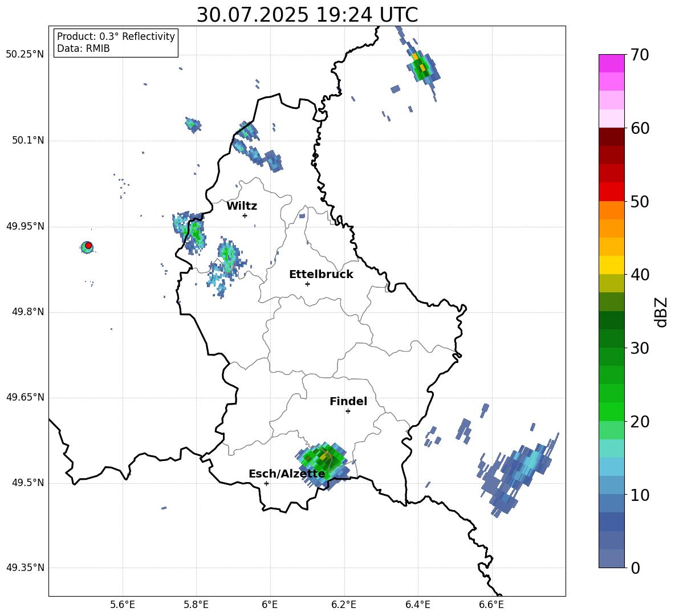Screen dimensions: 675x616
Task: Click the cross marker below Esch/Alzette label
Action: click(x=266, y=483)
